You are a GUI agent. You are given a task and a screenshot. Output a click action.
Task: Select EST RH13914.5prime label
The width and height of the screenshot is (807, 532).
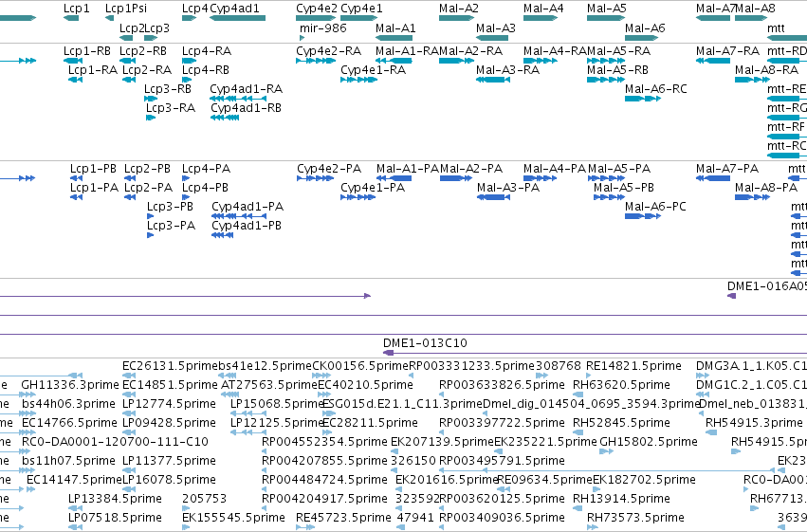click(621, 499)
